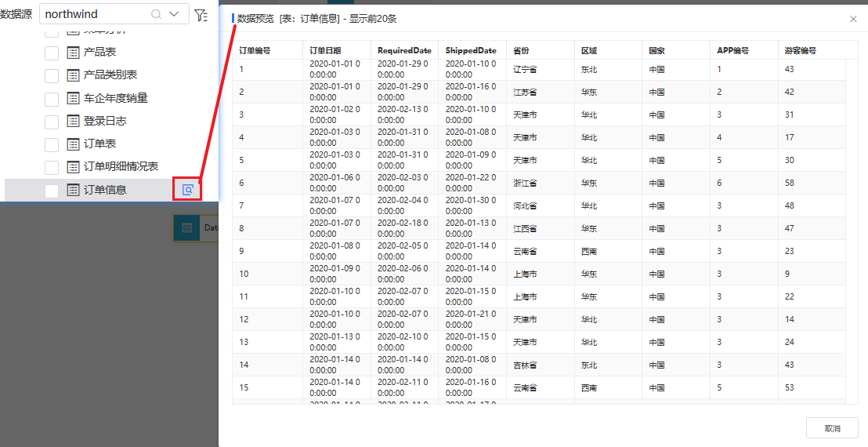The image size is (868, 447).
Task: Check the 订单表 checkbox
Action: pyautogui.click(x=52, y=144)
